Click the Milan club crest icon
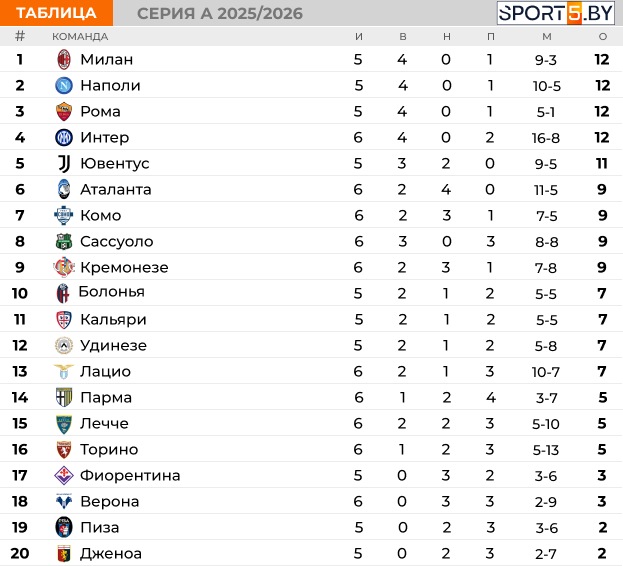This screenshot has height=566, width=623. click(64, 59)
